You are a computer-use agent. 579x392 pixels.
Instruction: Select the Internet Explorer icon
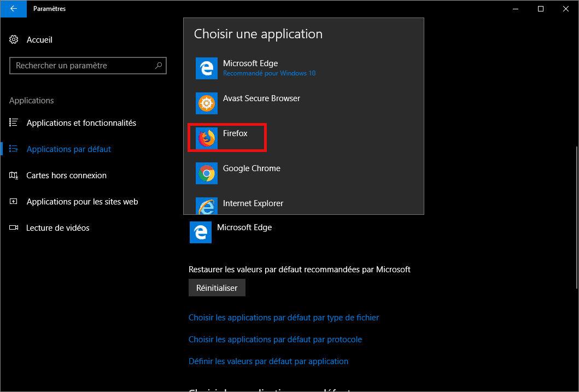tap(207, 206)
